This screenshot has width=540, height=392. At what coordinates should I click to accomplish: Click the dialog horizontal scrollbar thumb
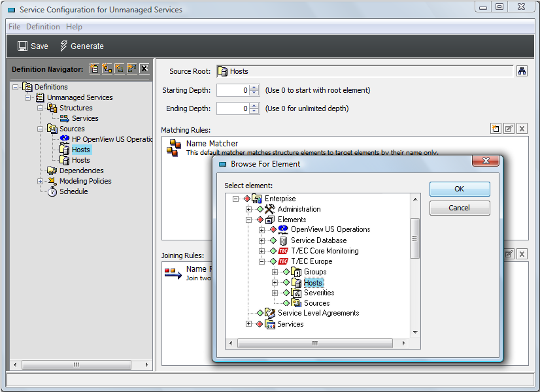point(314,343)
